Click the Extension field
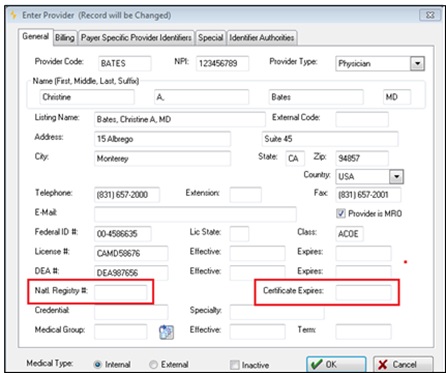This screenshot has height=373, width=446. coord(245,195)
